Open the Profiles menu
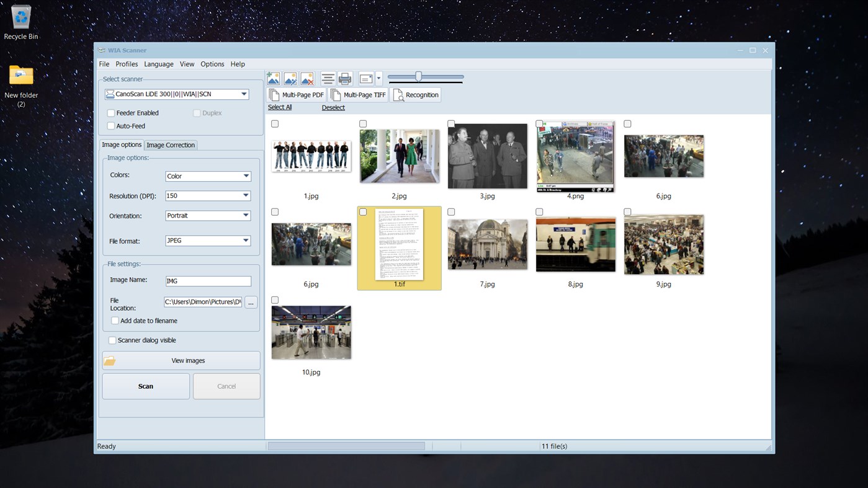 [x=127, y=64]
